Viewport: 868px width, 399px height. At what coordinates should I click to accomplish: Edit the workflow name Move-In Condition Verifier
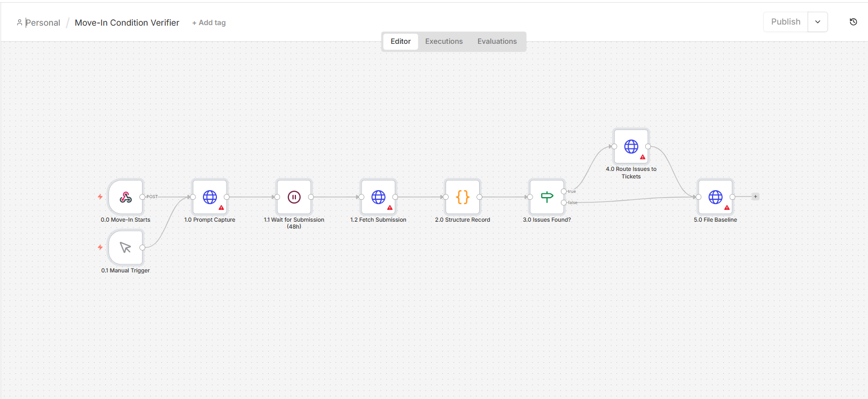click(x=127, y=22)
